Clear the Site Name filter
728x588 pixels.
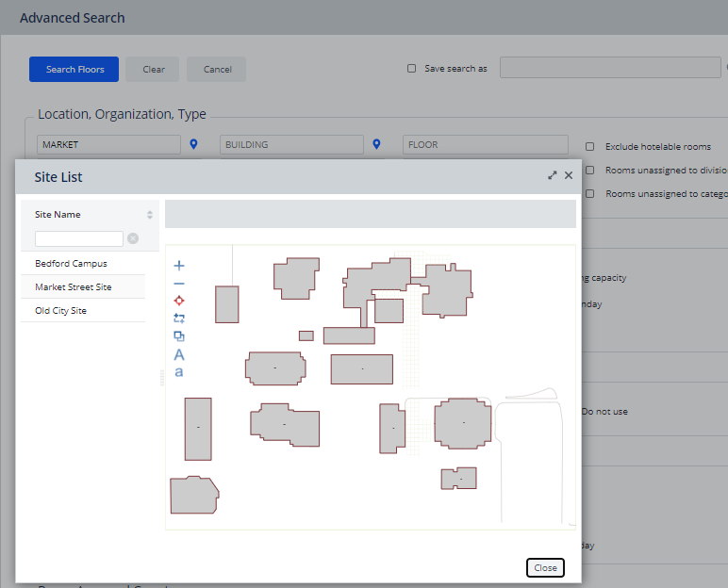[x=133, y=238]
